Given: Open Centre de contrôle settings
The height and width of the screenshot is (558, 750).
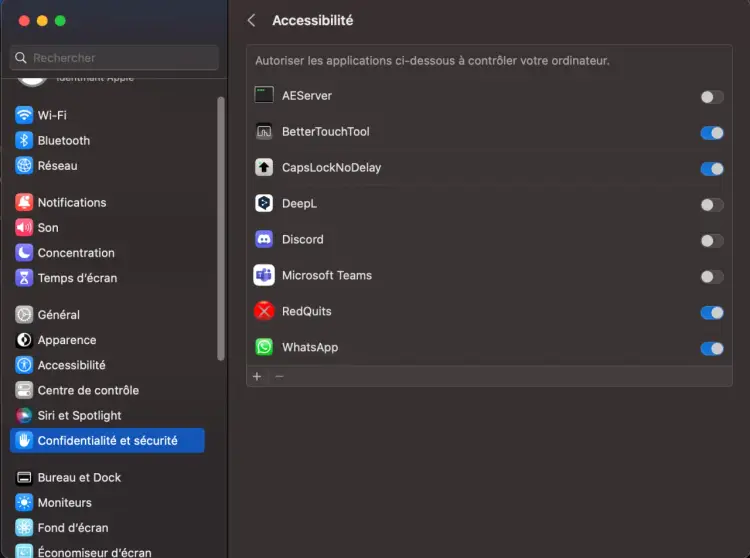Looking at the screenshot, I should [107, 390].
